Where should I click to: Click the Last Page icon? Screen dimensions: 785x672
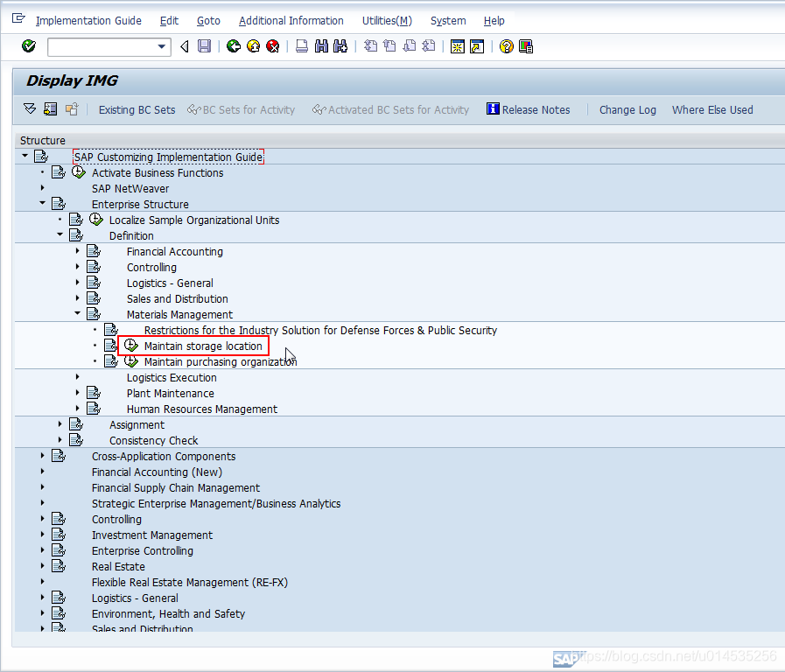coord(429,46)
